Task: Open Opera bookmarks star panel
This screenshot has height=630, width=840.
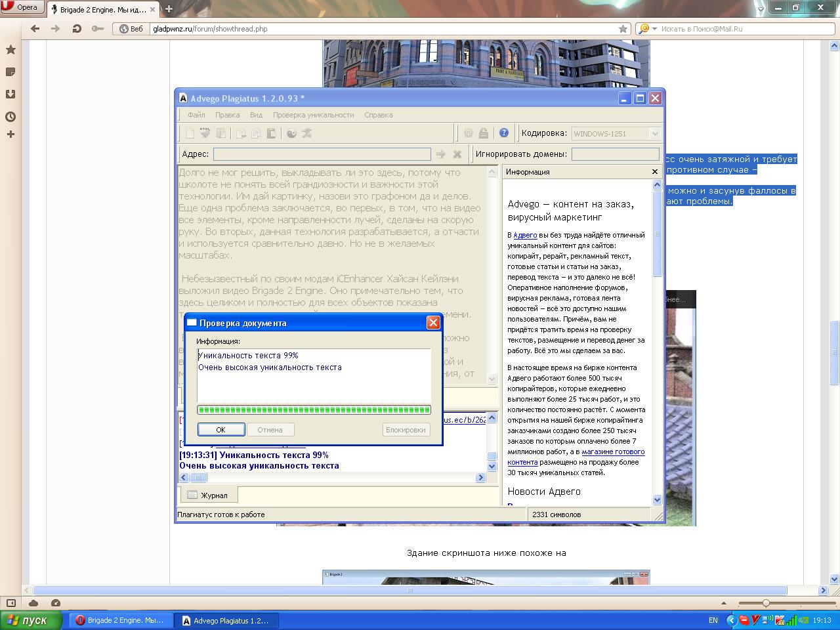Action: [10, 50]
